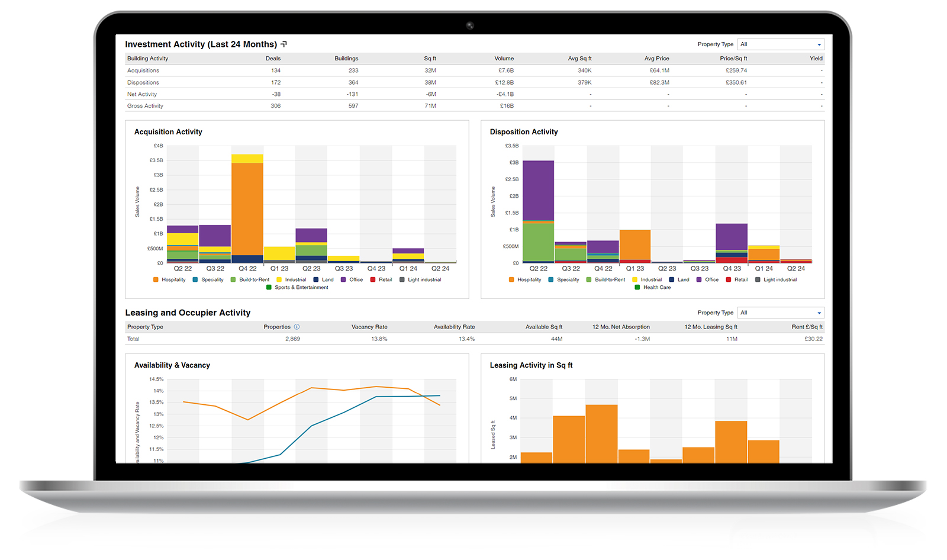Click Build-to-Rent legend marker in Disposition chart

[589, 279]
